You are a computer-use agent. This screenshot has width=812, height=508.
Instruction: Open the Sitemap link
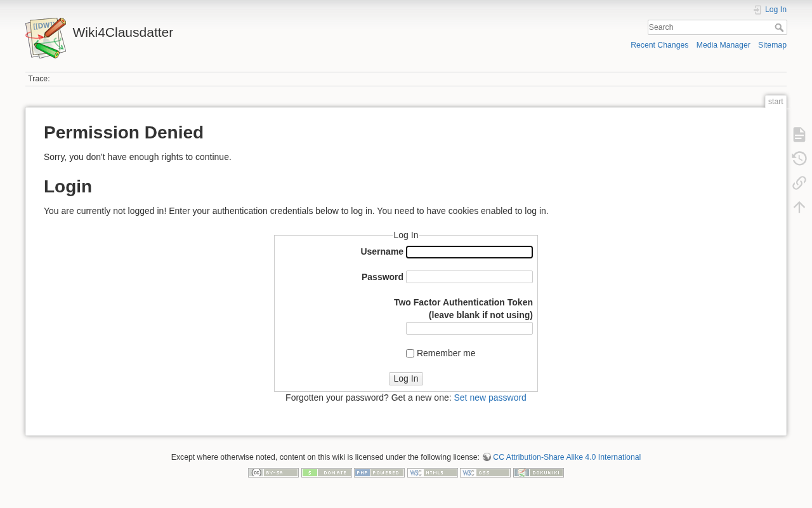pos(772,45)
